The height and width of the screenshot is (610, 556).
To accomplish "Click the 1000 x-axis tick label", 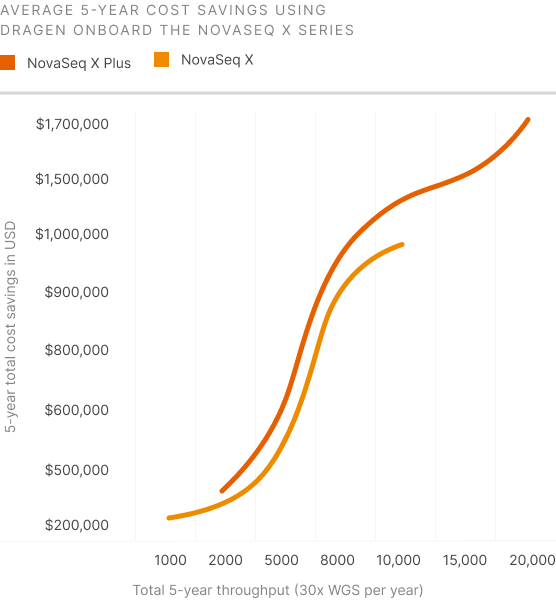I will point(170,560).
